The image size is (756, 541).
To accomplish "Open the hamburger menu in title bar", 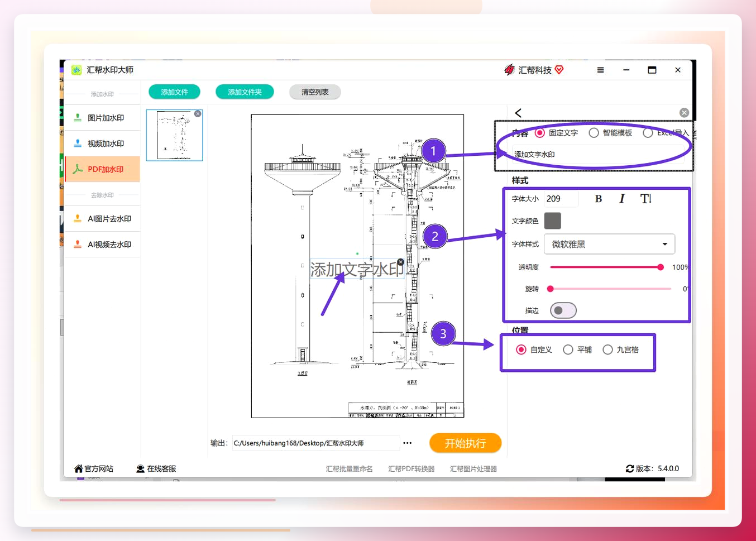I will coord(600,70).
